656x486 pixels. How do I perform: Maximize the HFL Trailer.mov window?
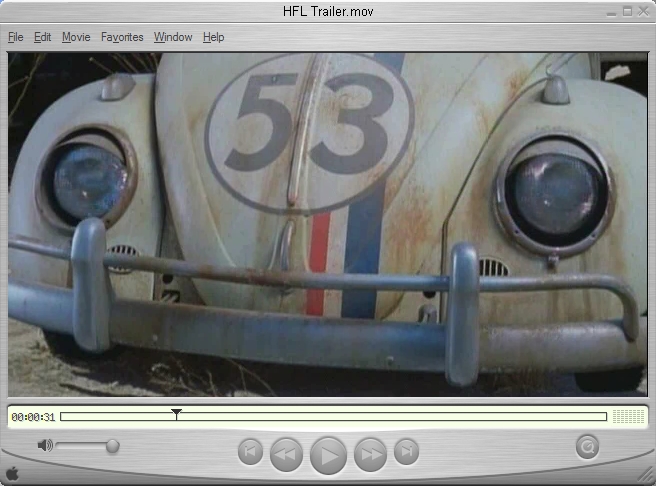(627, 12)
